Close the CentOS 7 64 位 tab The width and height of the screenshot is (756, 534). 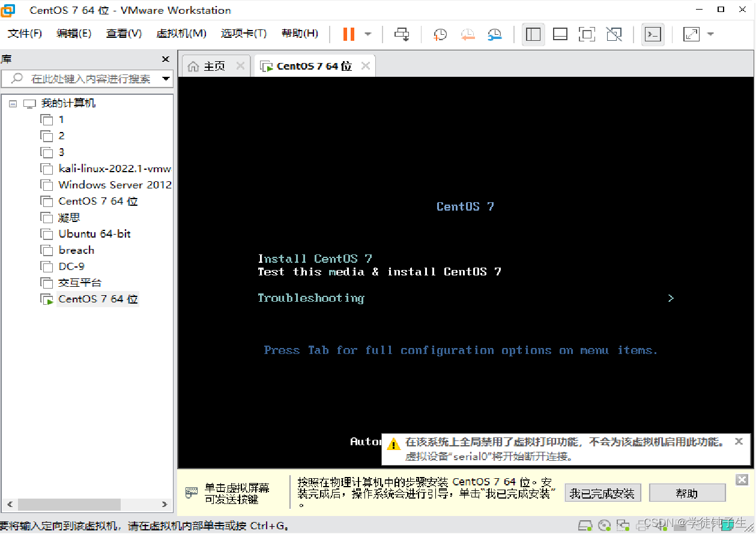pos(365,66)
